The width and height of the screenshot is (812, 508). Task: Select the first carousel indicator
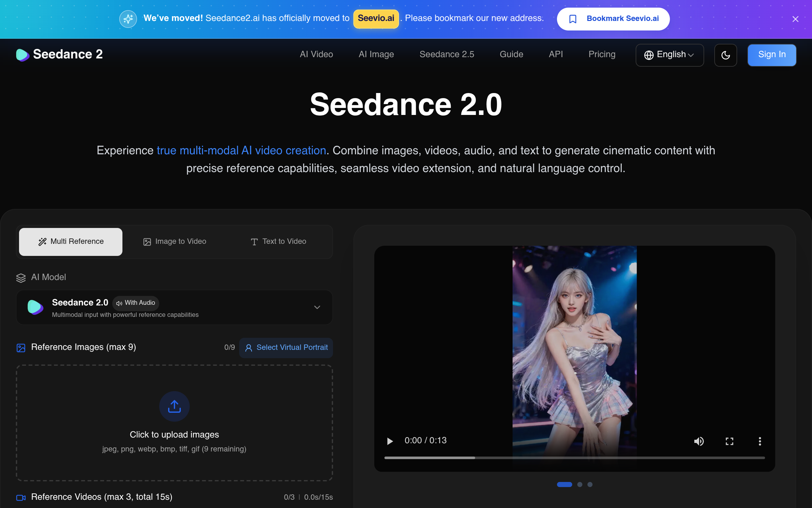(564, 485)
